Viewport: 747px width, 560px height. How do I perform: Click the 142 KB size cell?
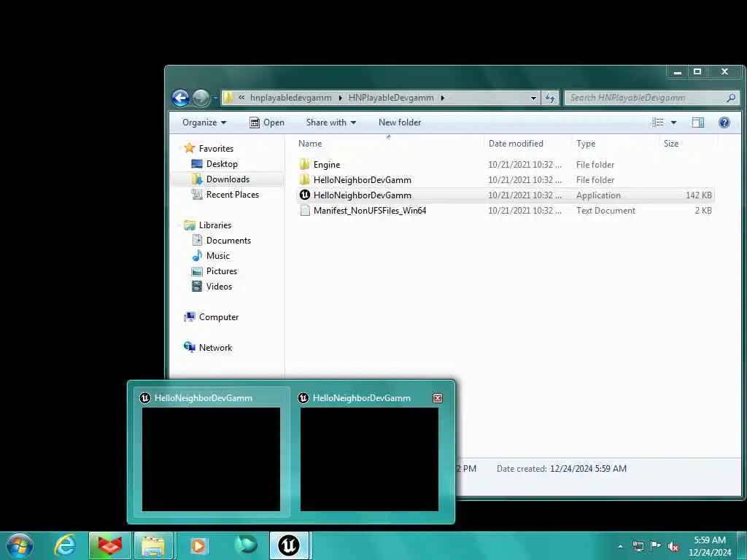(698, 195)
